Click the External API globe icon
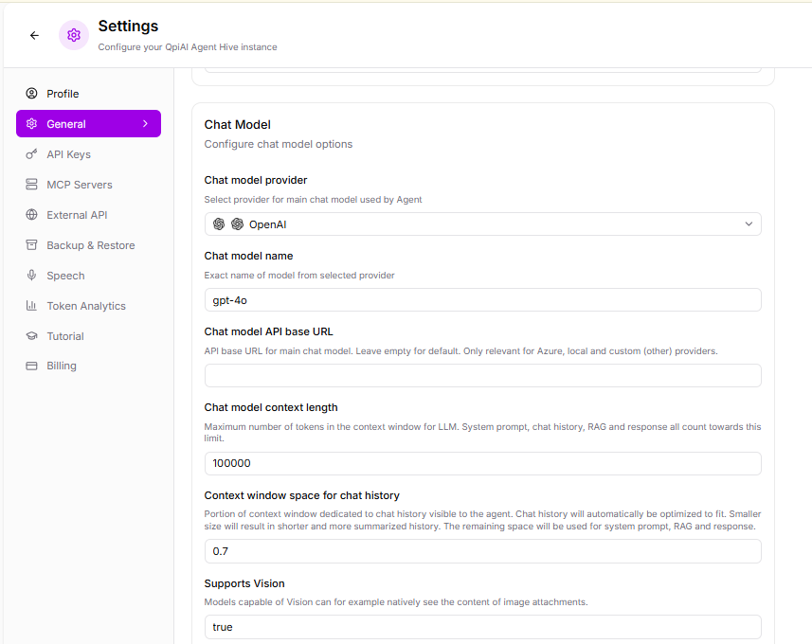Viewport: 812px width, 644px height. coord(31,215)
